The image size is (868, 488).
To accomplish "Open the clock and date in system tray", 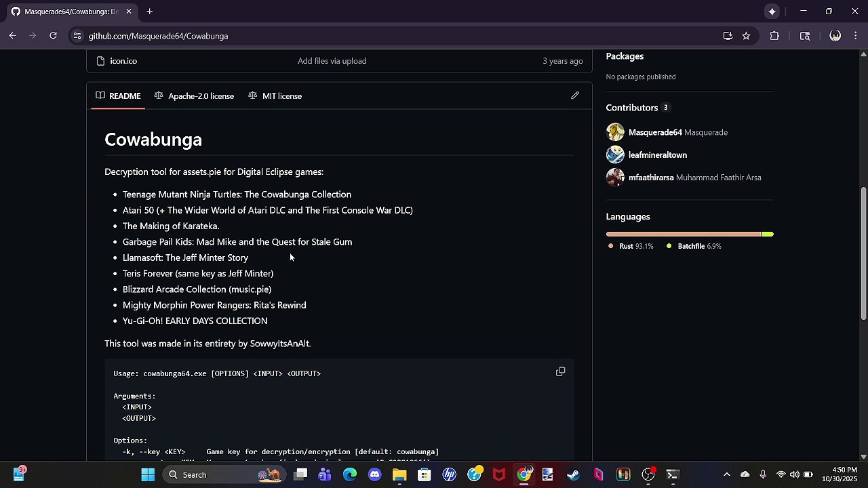I will click(x=840, y=474).
